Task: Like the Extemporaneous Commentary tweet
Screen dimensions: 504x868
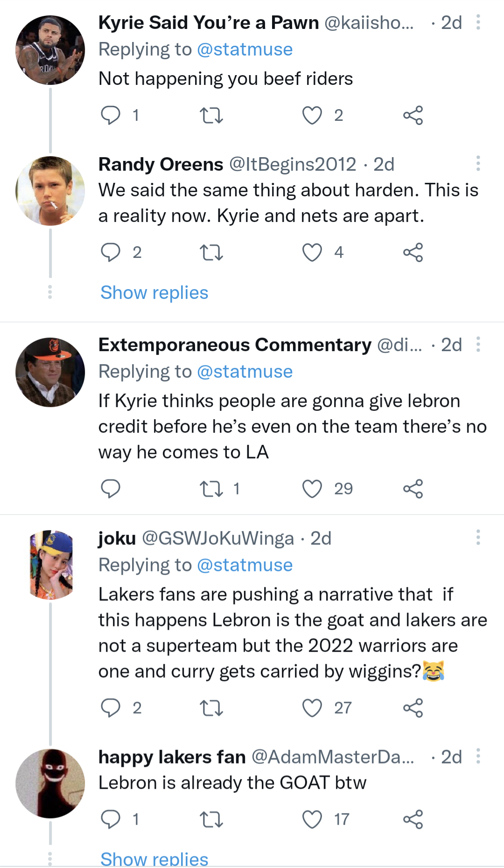Action: coord(312,489)
